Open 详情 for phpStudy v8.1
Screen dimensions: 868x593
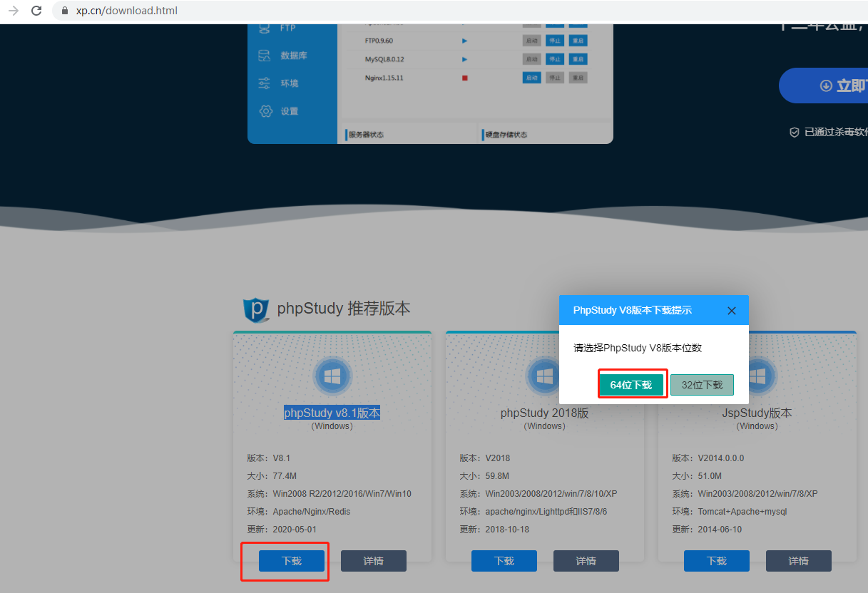(374, 561)
